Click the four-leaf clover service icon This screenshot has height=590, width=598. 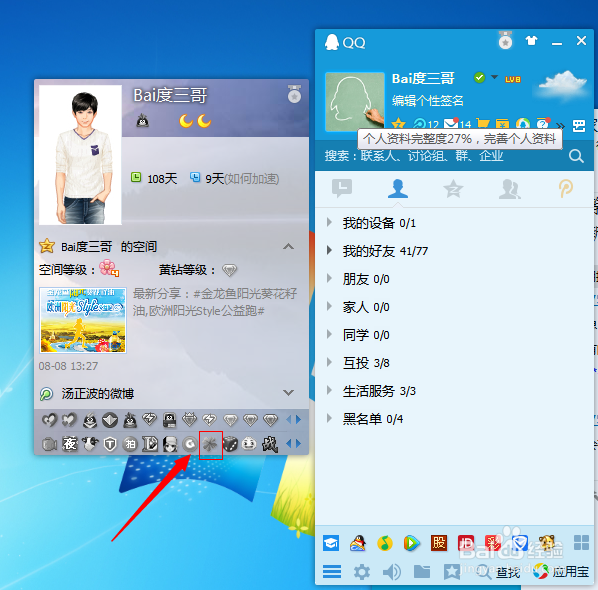211,444
